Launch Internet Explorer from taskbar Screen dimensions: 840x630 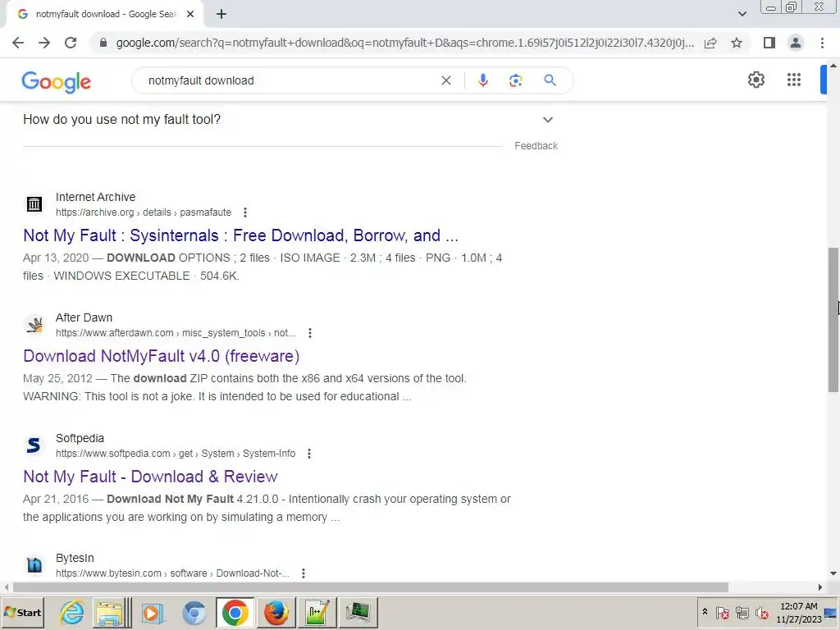pyautogui.click(x=71, y=612)
